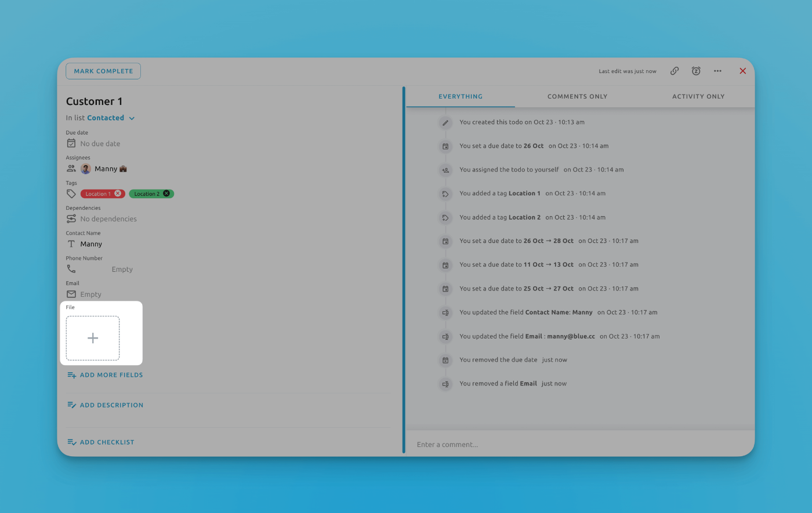The width and height of the screenshot is (812, 513).
Task: Click Manny's avatar thumbnail
Action: pyautogui.click(x=85, y=168)
